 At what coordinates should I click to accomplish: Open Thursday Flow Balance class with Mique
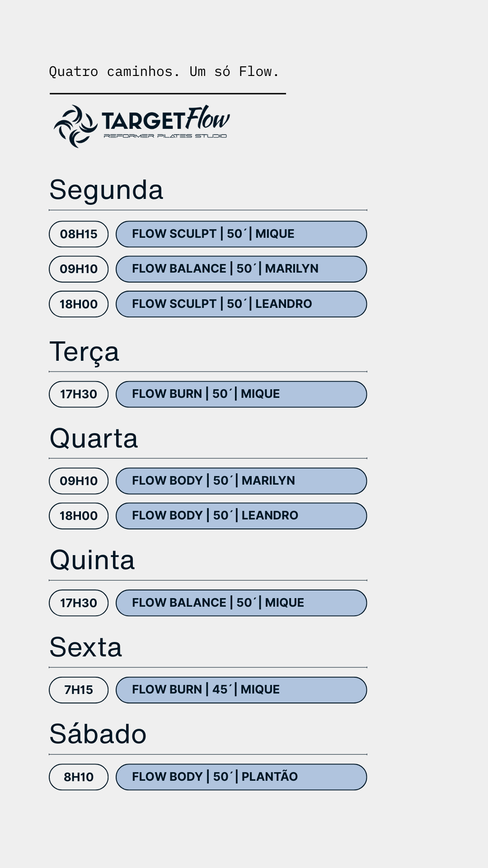(x=241, y=603)
